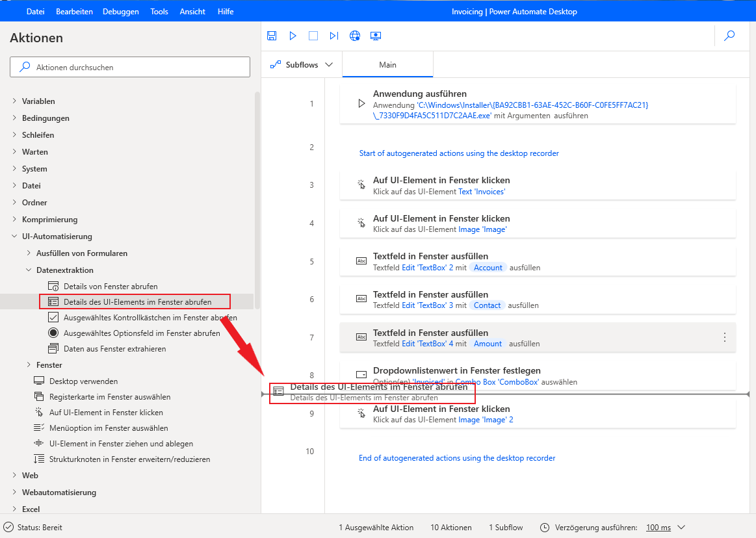The height and width of the screenshot is (538, 756).
Task: Click the 'Desktop verwenden' monitor icon
Action: (x=39, y=381)
